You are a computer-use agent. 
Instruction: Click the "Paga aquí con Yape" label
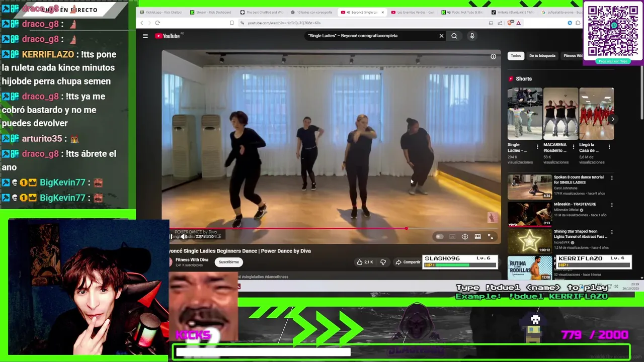click(x=613, y=61)
